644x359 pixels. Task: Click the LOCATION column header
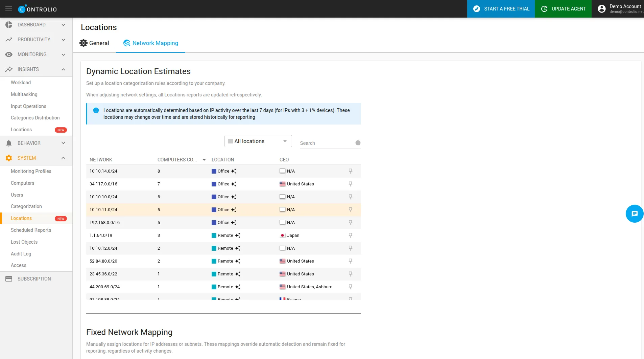click(x=223, y=160)
